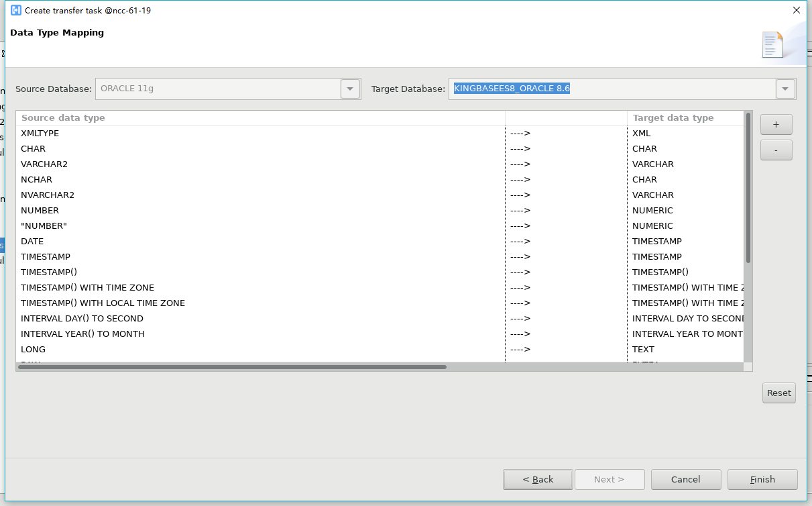
Task: Click target INTERVAL DAY TO SECOND cell
Action: click(x=685, y=318)
